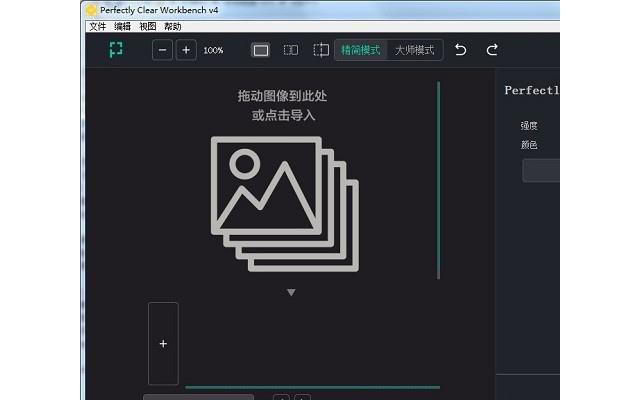Click the green crop frame logo icon
This screenshot has height=400, width=640.
click(116, 50)
